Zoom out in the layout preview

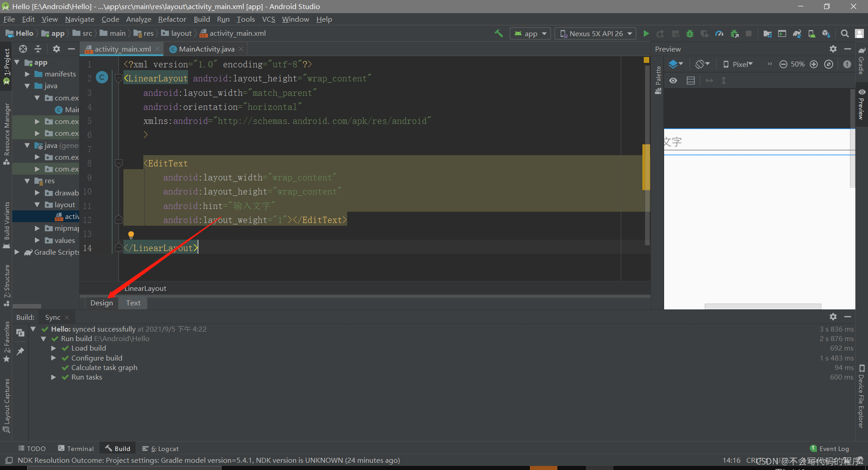[783, 64]
